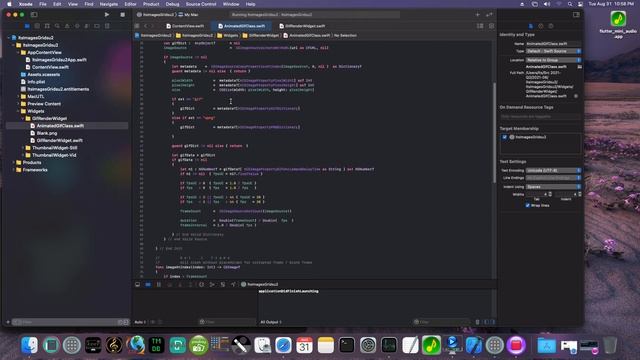
Task: Open the Indent Using dropdown 'Spaces'
Action: pos(553,187)
